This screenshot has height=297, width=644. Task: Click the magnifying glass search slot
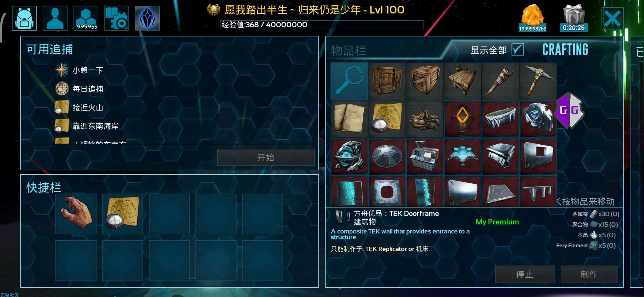[x=349, y=81]
